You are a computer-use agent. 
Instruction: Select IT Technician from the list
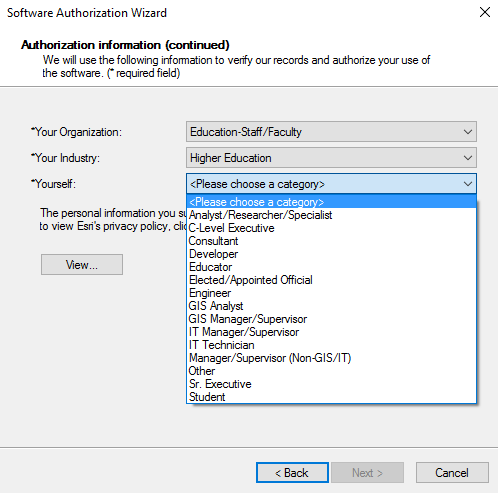[331, 345]
